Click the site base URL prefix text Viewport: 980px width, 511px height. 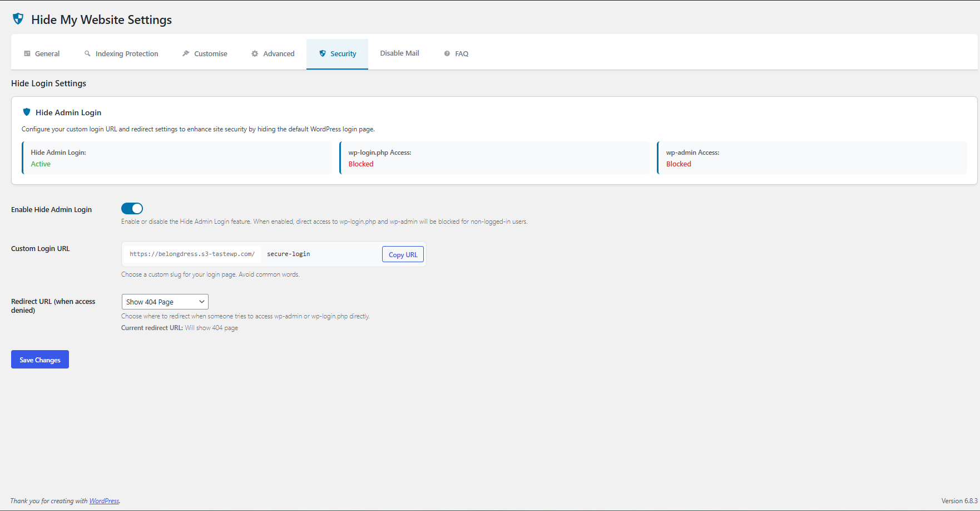point(192,254)
